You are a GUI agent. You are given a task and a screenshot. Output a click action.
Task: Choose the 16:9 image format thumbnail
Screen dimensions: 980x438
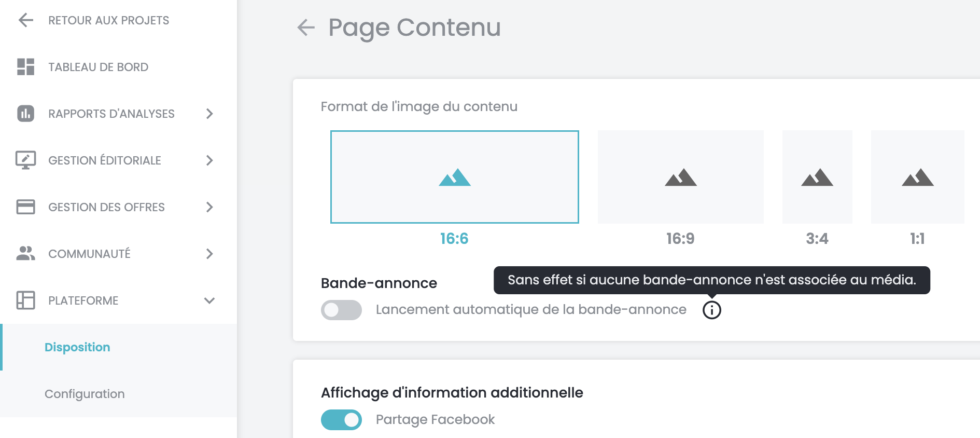681,177
